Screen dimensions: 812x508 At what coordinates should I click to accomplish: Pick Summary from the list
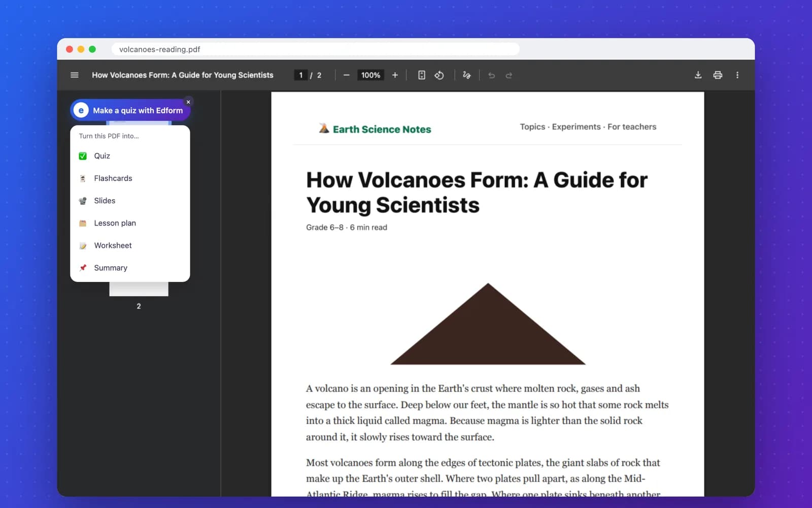[x=130, y=268]
